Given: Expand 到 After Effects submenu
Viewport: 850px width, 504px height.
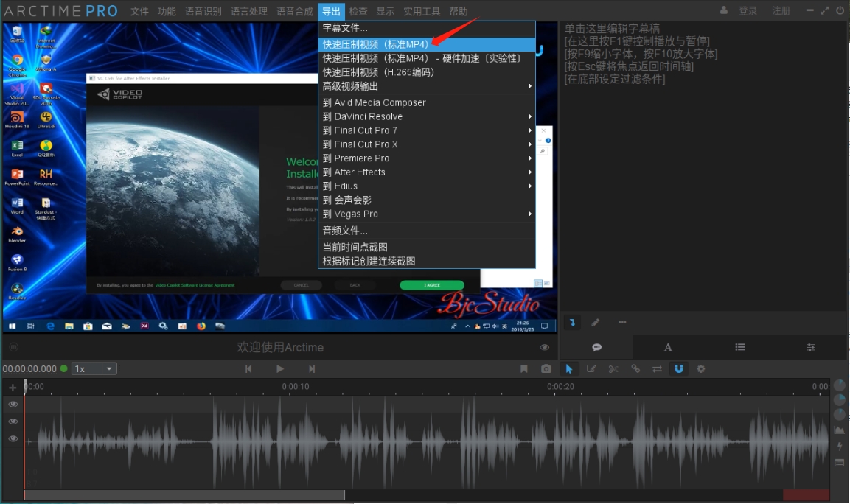Looking at the screenshot, I should pyautogui.click(x=427, y=172).
